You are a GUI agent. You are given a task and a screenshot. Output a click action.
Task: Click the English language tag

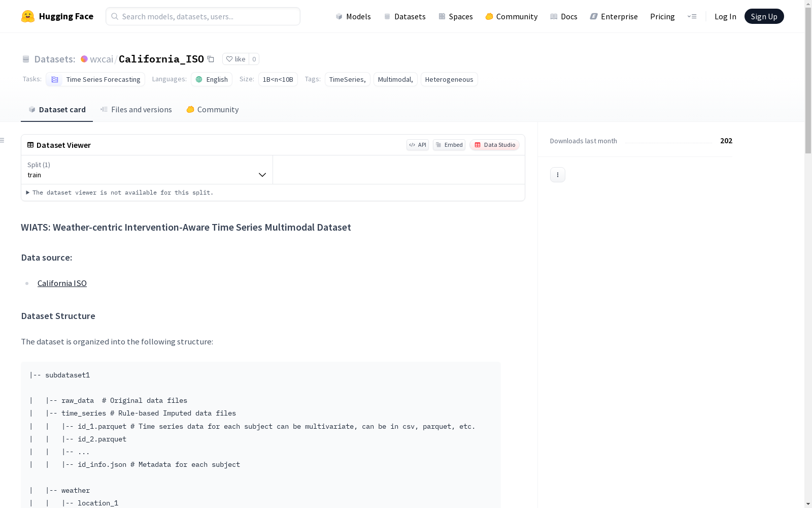[x=212, y=79]
